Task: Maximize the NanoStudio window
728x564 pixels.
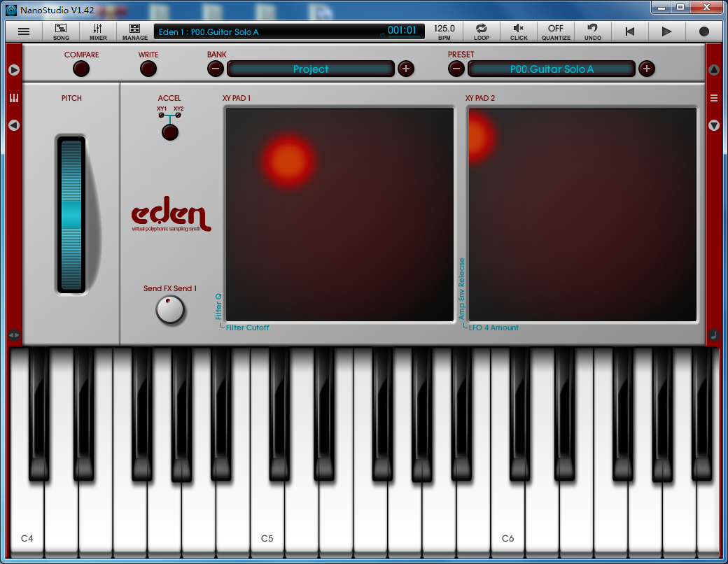Action: click(x=680, y=8)
